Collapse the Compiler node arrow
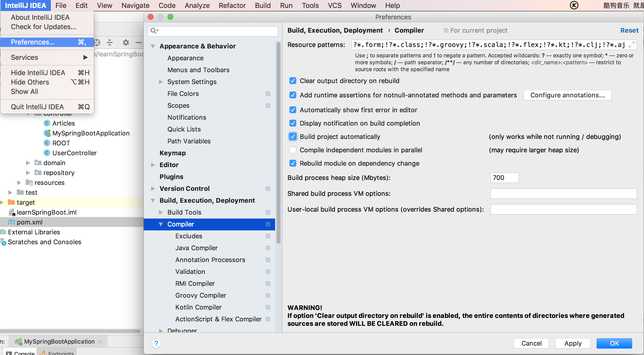Viewport: 644px width, 355px height. point(161,224)
